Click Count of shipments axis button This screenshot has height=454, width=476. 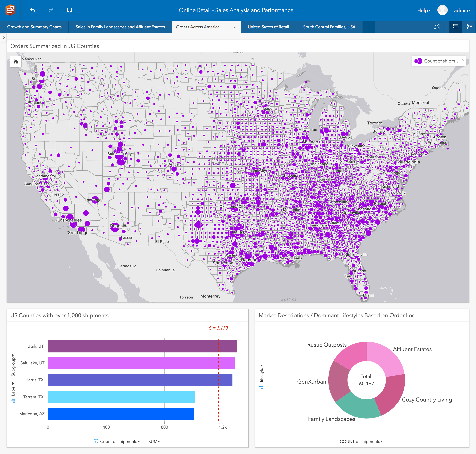[120, 441]
